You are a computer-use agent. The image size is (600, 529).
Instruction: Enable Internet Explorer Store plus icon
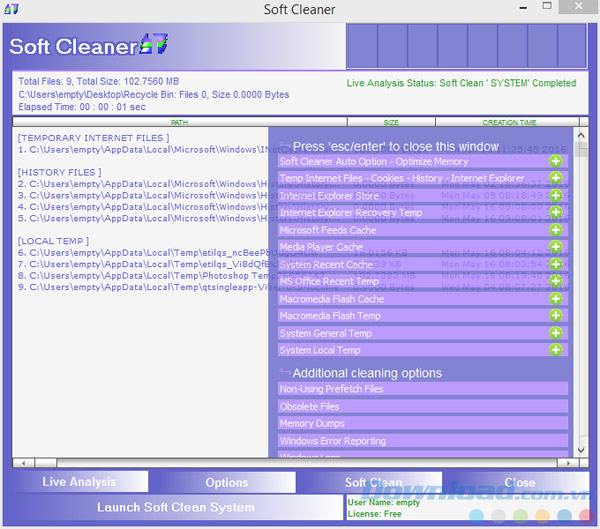[x=556, y=195]
